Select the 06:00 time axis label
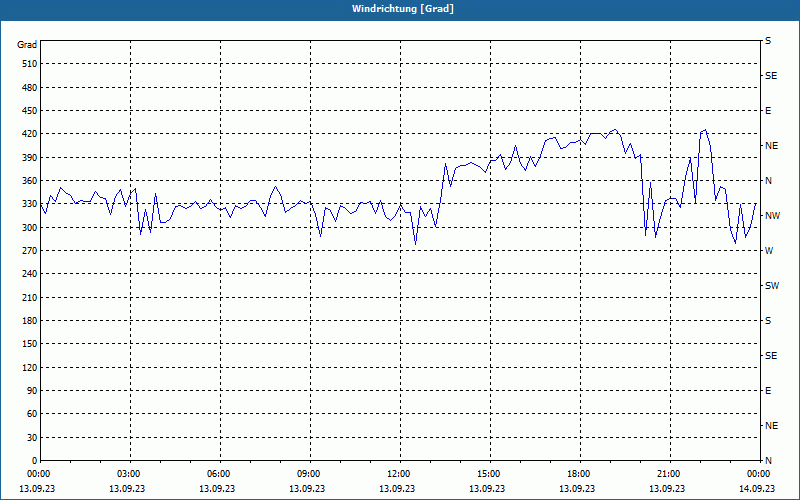Screen dimensions: 800x500 pyautogui.click(x=220, y=474)
